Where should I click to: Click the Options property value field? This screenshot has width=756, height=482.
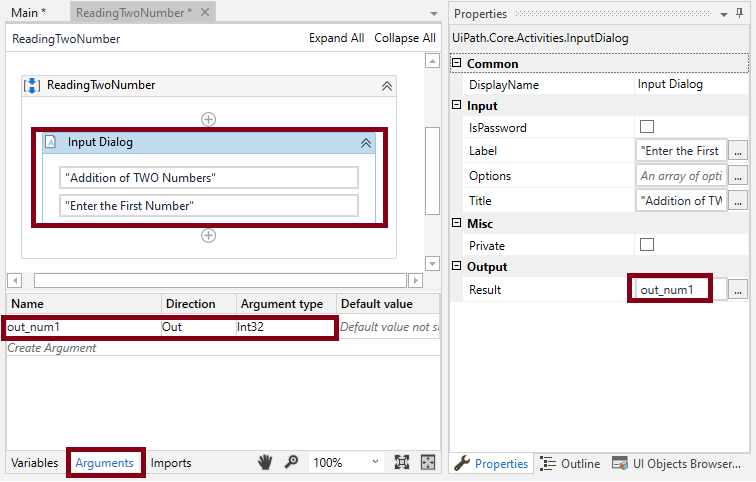681,176
